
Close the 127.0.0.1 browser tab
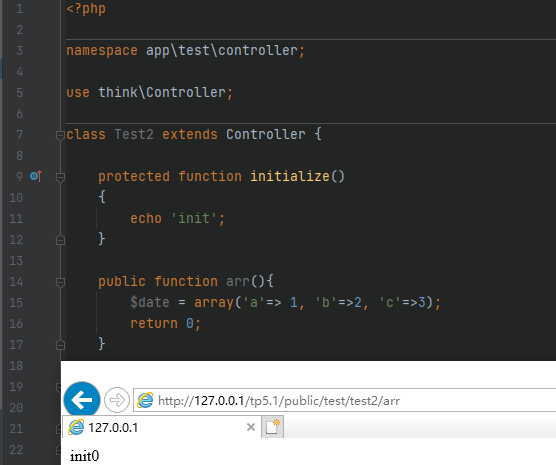pos(251,427)
